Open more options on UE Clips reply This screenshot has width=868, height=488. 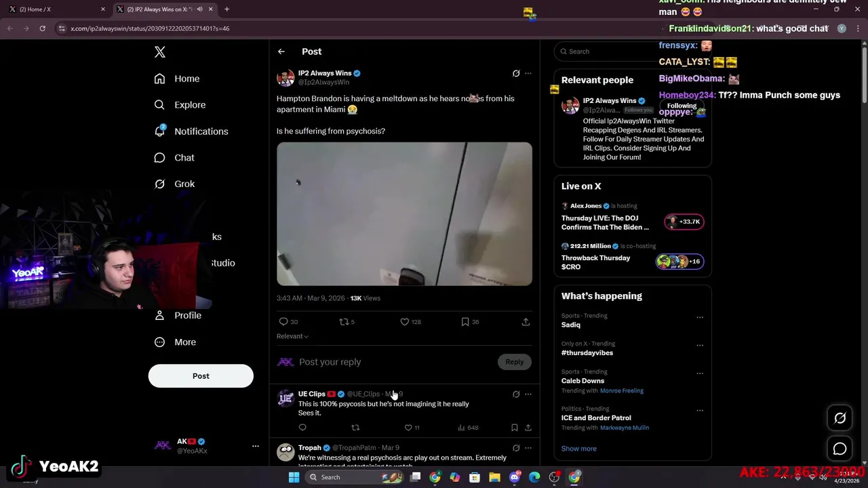pyautogui.click(x=528, y=394)
